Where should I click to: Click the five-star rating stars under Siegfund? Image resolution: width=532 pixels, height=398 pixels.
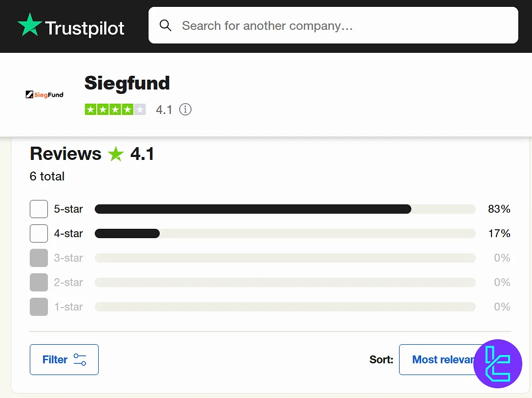coord(115,109)
